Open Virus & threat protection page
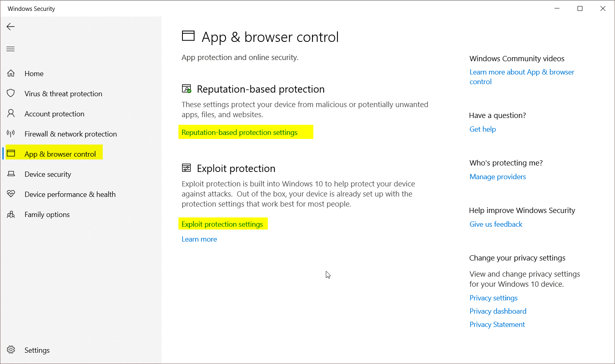 click(x=63, y=94)
